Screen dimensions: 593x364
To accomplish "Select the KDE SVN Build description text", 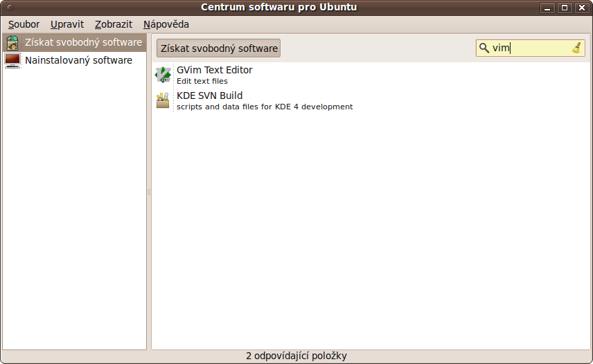I will (x=265, y=107).
